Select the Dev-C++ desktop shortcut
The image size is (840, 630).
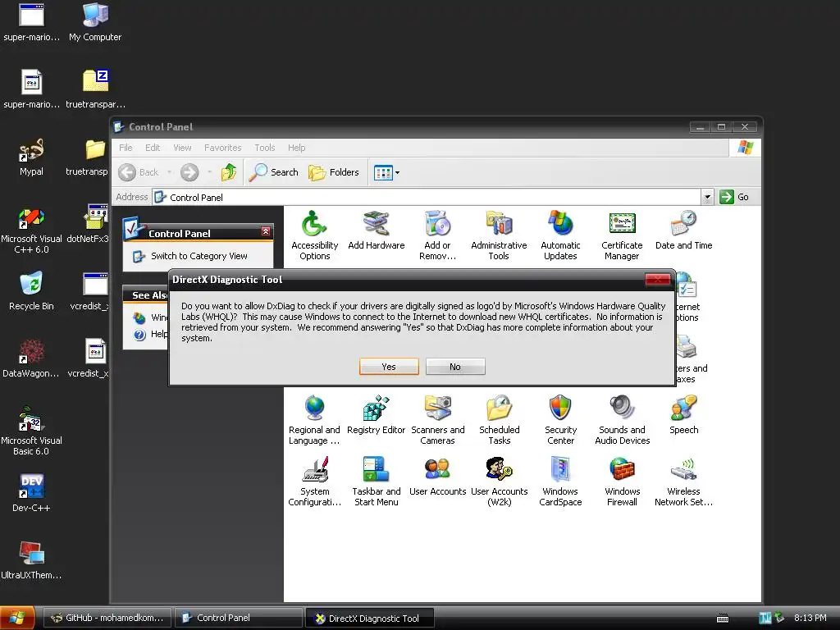click(x=31, y=493)
